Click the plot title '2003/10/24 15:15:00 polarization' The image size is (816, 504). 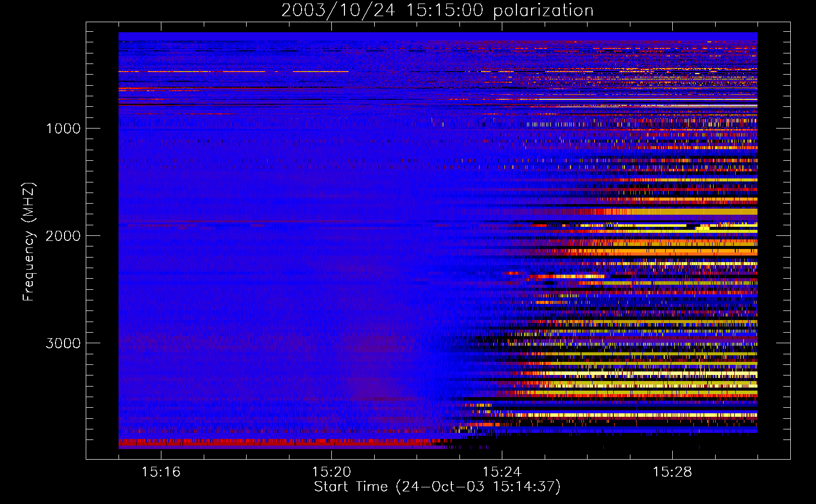click(x=437, y=11)
